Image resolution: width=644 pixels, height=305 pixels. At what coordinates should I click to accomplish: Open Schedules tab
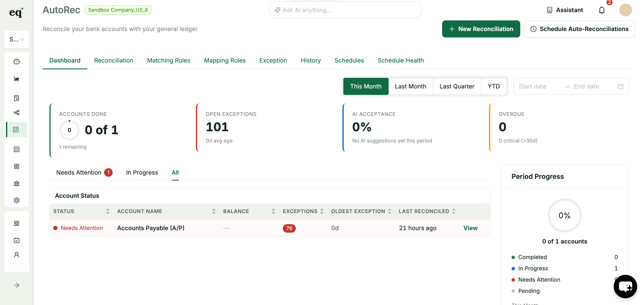click(x=349, y=60)
